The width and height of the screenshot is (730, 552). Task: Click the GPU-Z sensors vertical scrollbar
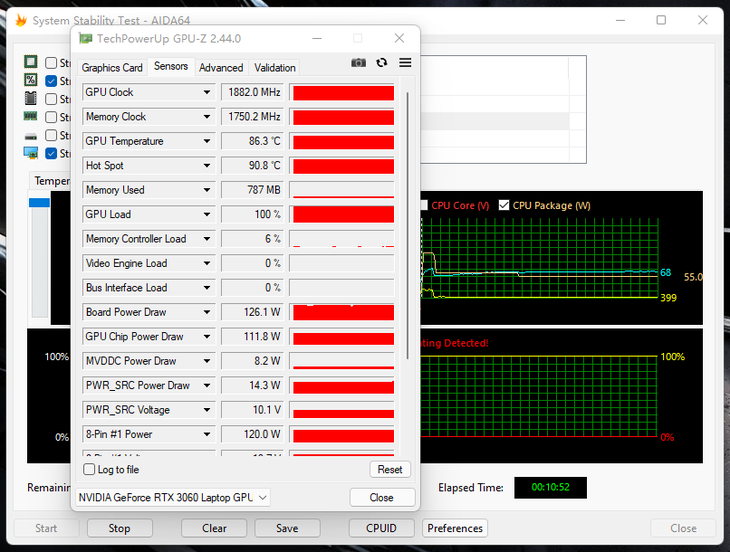406,220
